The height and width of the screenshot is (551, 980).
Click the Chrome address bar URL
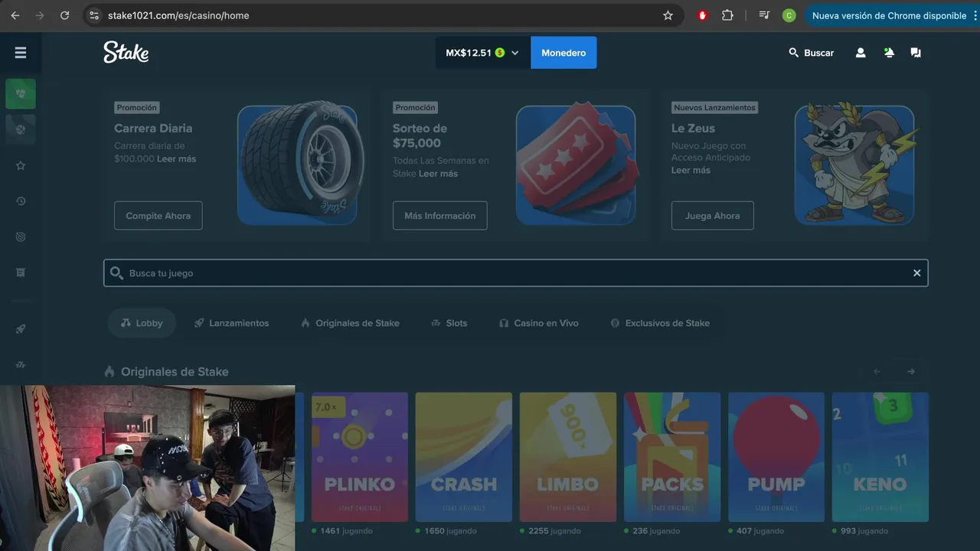pyautogui.click(x=178, y=15)
